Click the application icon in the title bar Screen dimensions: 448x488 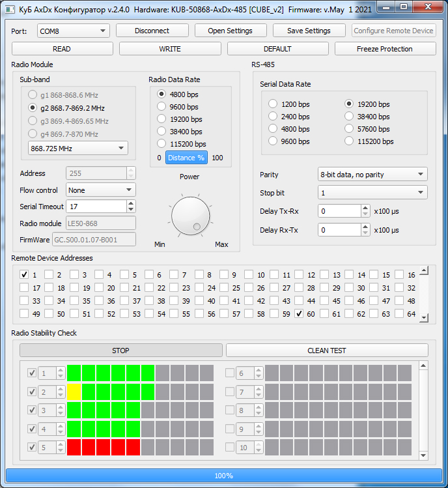tap(10, 10)
